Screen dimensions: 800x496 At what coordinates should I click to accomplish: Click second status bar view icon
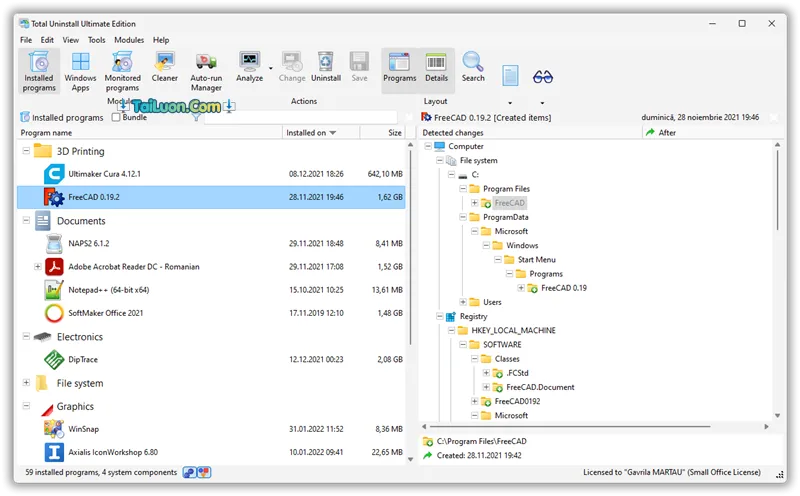(204, 473)
